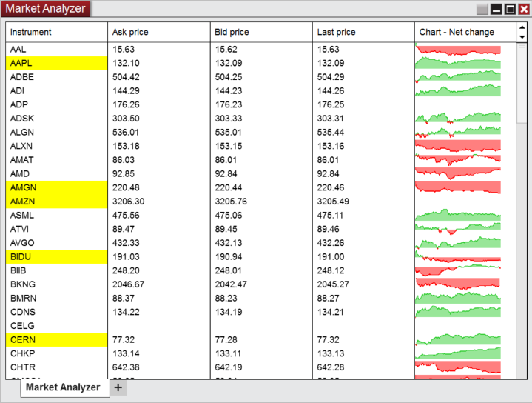Click AMGN red net change chart
Screen dimensions: 532x403
(x=458, y=187)
